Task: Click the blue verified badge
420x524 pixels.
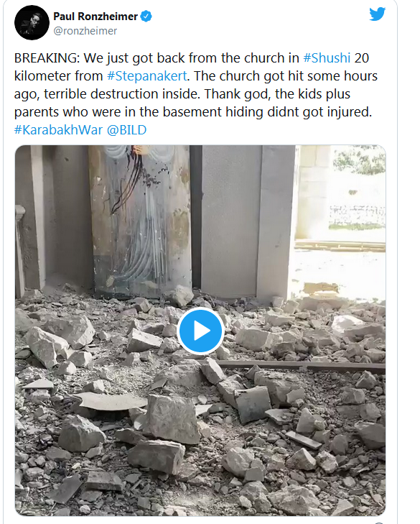Action: click(146, 16)
